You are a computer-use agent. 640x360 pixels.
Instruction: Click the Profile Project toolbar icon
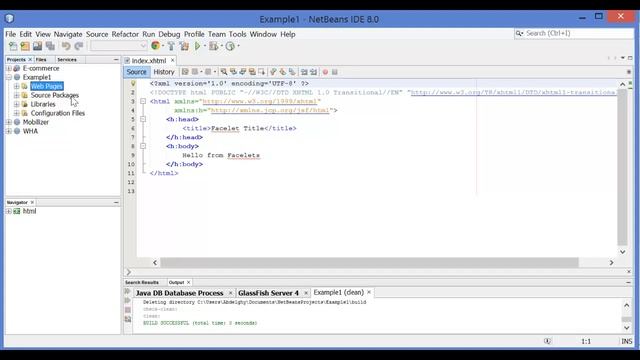pos(230,46)
